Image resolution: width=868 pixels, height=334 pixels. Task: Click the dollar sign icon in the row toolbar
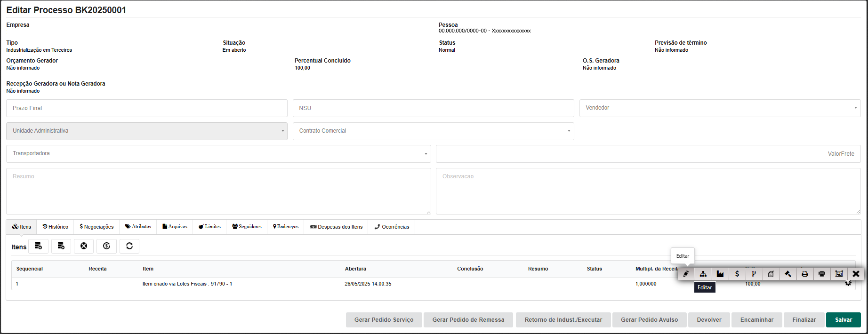[737, 274]
